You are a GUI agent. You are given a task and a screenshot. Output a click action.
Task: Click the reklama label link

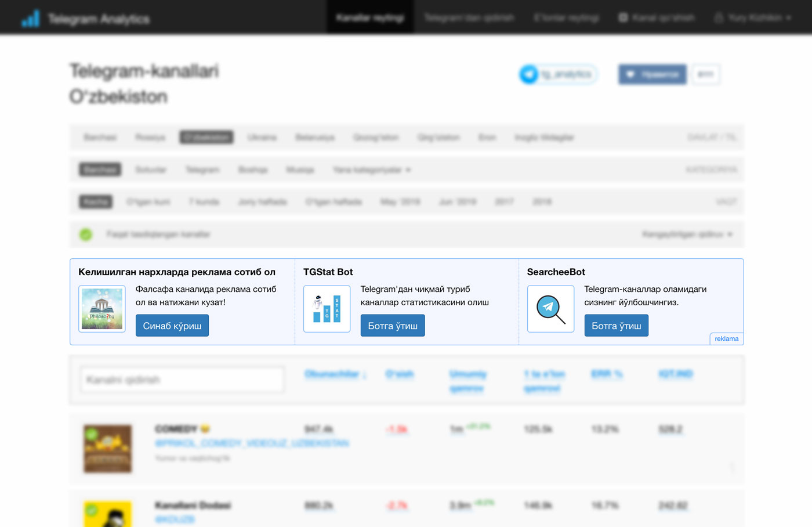pos(726,339)
